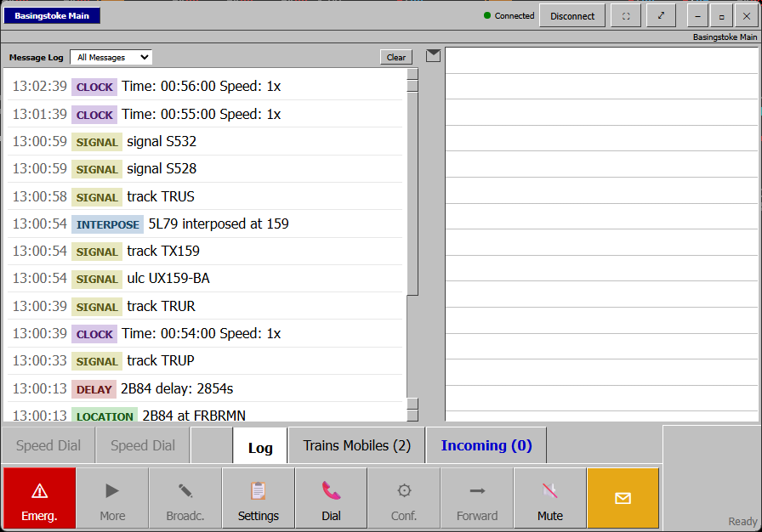Open the All Messages filter dropdown
Image resolution: width=762 pixels, height=532 pixels.
click(111, 57)
